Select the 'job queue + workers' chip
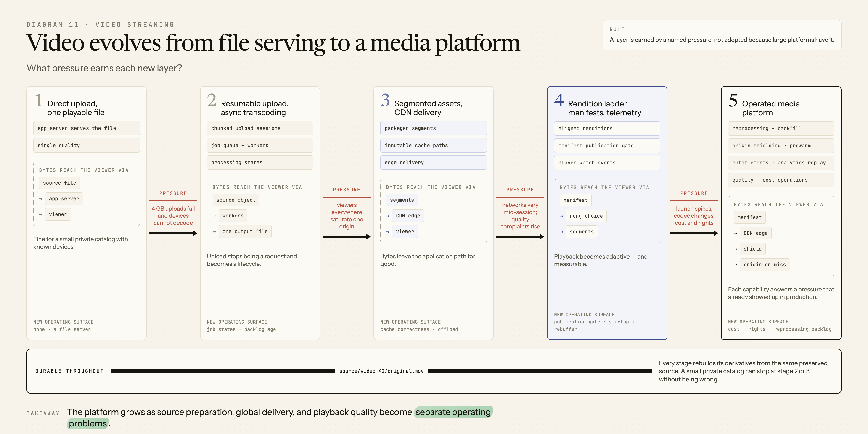Image resolution: width=868 pixels, height=434 pixels. tap(260, 145)
